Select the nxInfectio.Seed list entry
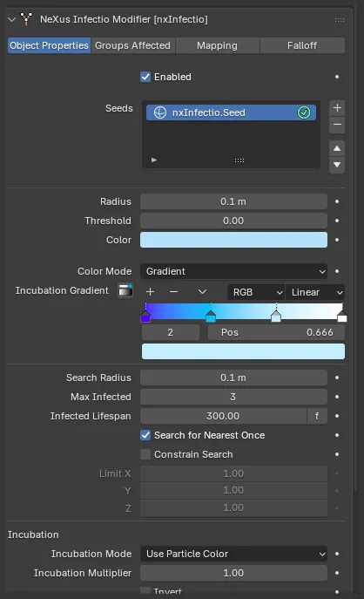The height and width of the screenshot is (599, 364). pyautogui.click(x=231, y=112)
